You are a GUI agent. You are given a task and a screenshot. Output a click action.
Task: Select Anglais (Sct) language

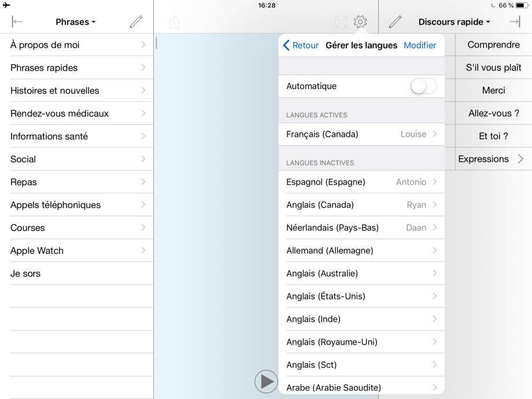point(361,365)
